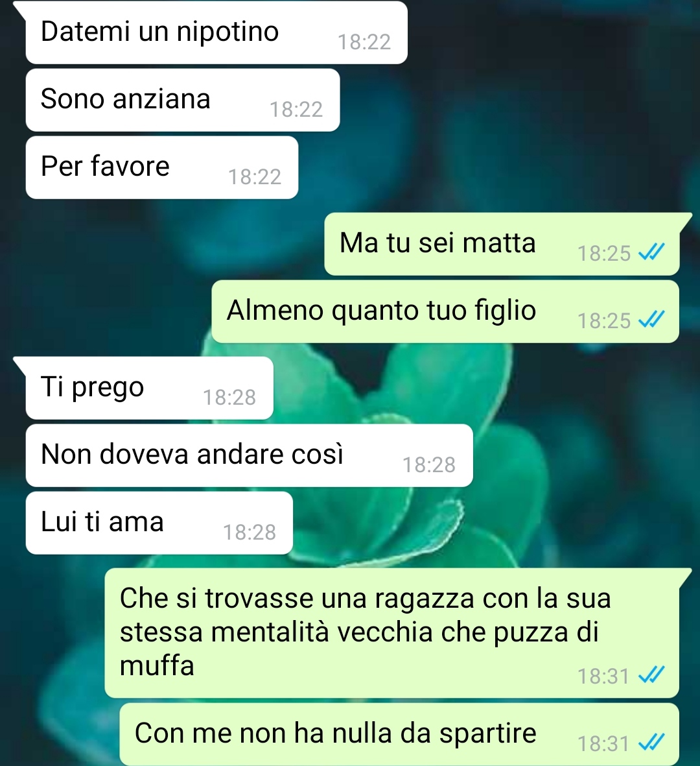Select the 'Per favore' message bubble

pos(161,167)
